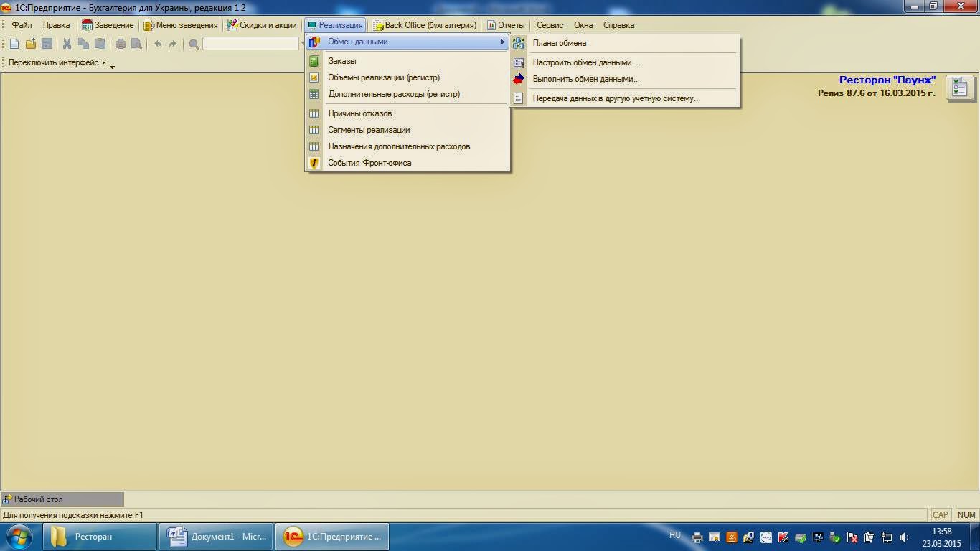The image size is (980, 551).
Task: Click the Redo arrow icon
Action: 173,44
